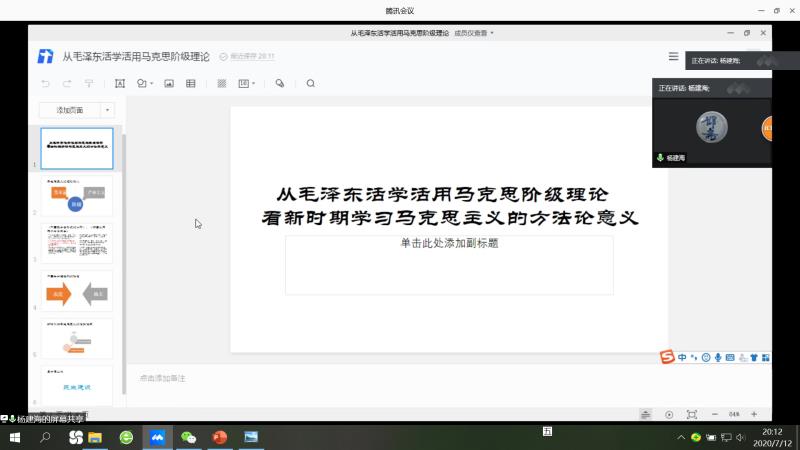
Task: Toggle Sogou Chinese/English input mode
Action: click(682, 357)
